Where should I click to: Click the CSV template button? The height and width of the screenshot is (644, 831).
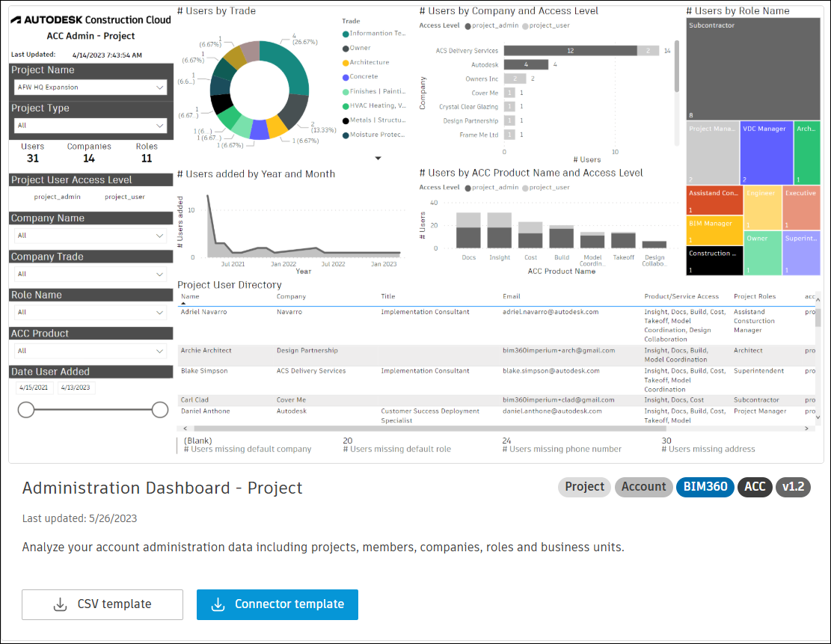pyautogui.click(x=102, y=604)
